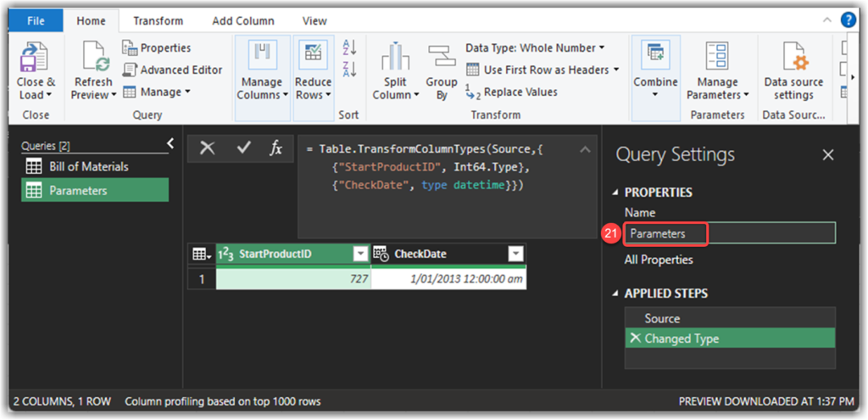
Task: Click the Manage Parameters icon
Action: (x=717, y=55)
